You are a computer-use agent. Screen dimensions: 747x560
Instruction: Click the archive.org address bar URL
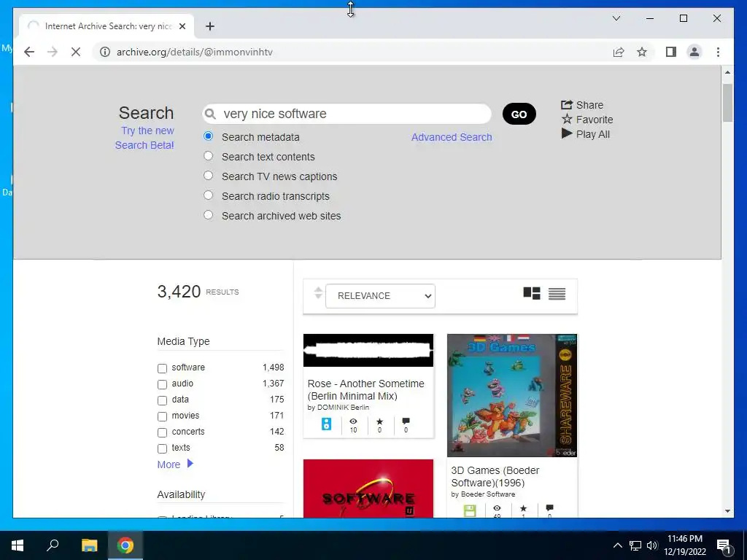[x=195, y=52]
